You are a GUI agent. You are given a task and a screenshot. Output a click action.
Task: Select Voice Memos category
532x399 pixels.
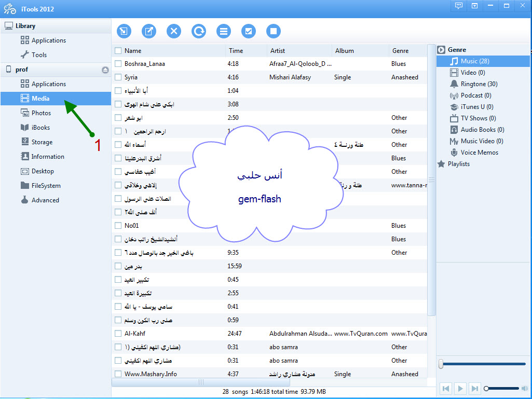coord(474,153)
